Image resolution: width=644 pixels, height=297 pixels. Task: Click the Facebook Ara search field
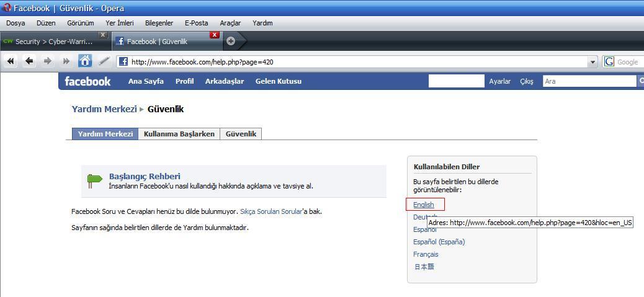(x=589, y=81)
